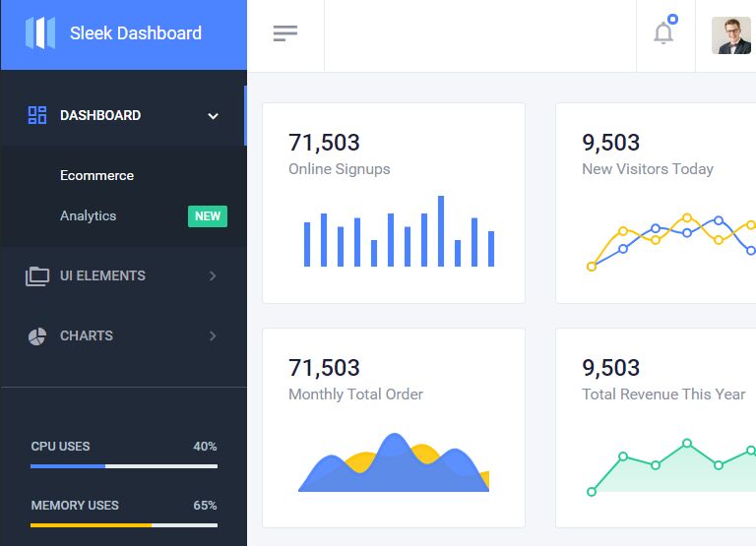The width and height of the screenshot is (756, 546).
Task: Click the Monthly Total Order area chart
Action: click(x=394, y=462)
